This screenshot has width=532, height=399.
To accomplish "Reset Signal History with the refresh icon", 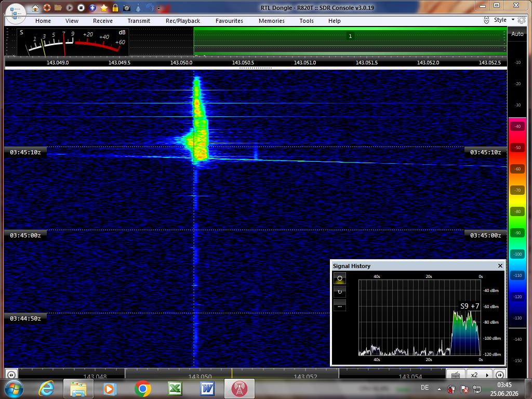I will click(x=340, y=292).
